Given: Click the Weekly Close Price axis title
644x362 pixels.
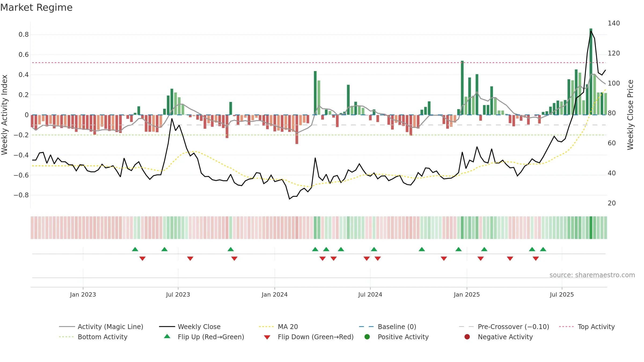Looking at the screenshot, I should (x=630, y=115).
